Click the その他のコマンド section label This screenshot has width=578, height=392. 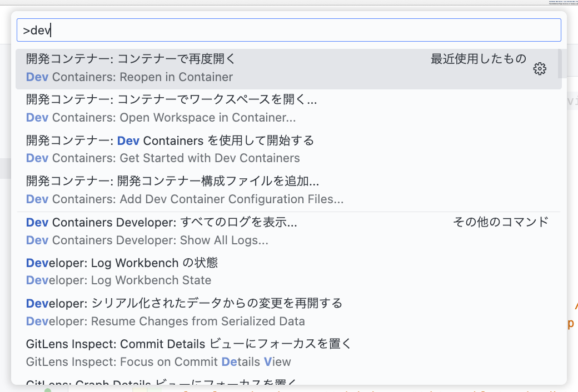[x=501, y=221]
